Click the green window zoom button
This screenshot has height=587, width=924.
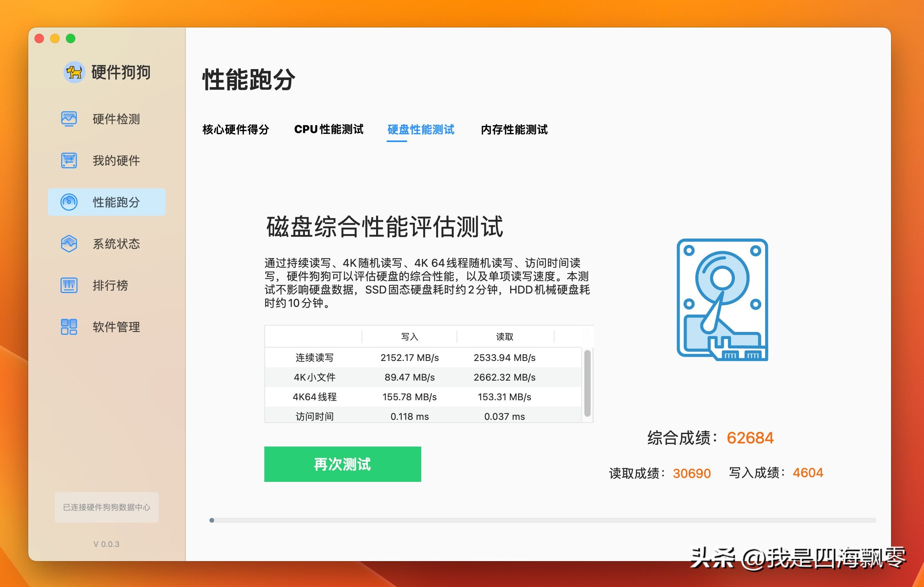(71, 38)
